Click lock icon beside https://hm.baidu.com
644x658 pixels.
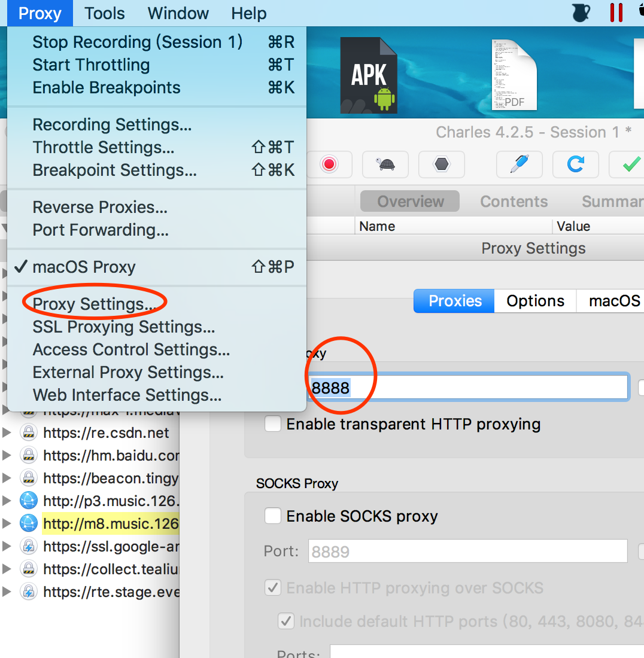[x=29, y=455]
